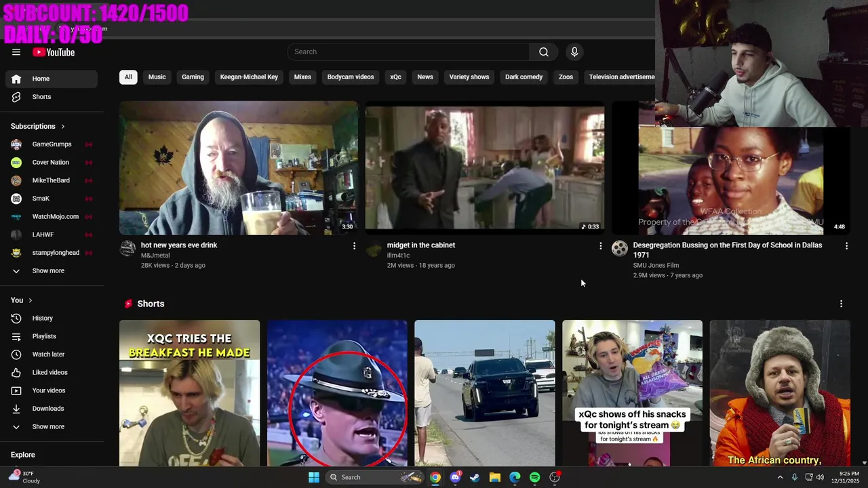The width and height of the screenshot is (868, 488).
Task: Open Shorts shelf options menu
Action: 841,304
